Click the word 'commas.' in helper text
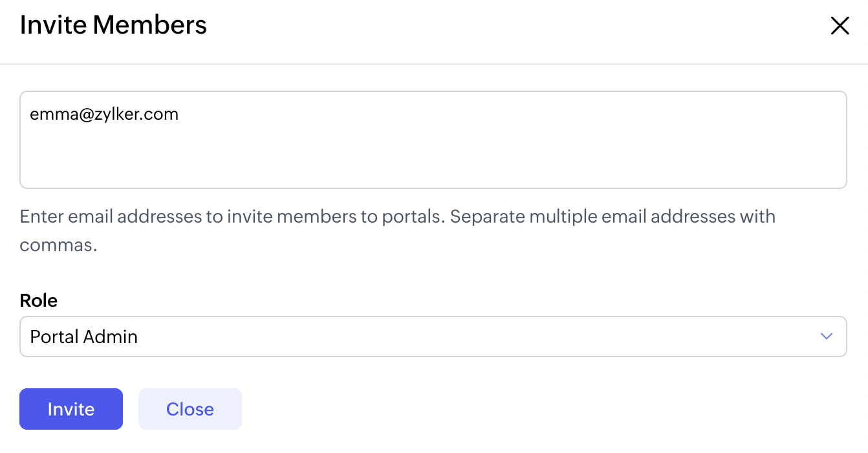The height and width of the screenshot is (453, 868). tap(58, 246)
